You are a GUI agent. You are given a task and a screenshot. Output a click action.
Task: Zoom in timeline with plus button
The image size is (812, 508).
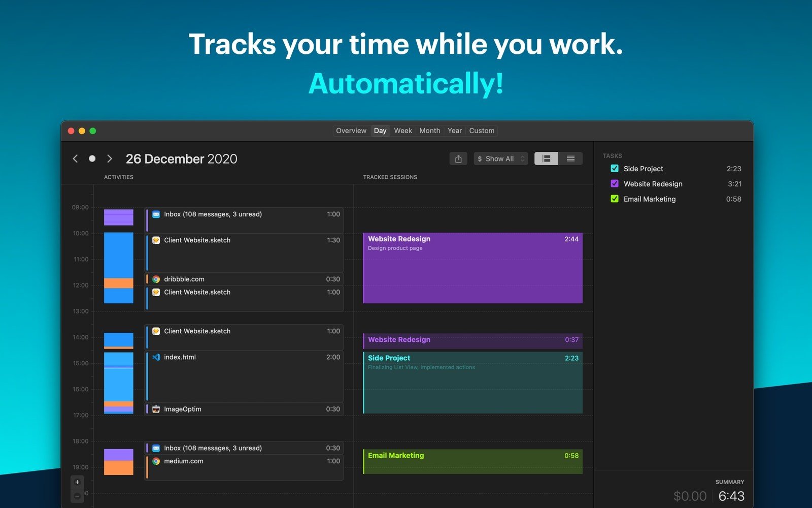point(77,482)
